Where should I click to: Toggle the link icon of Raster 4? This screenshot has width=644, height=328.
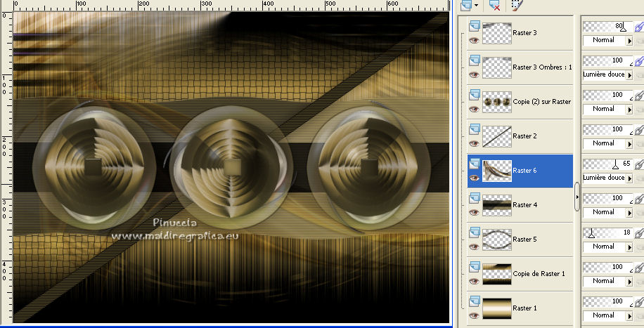pyautogui.click(x=639, y=199)
